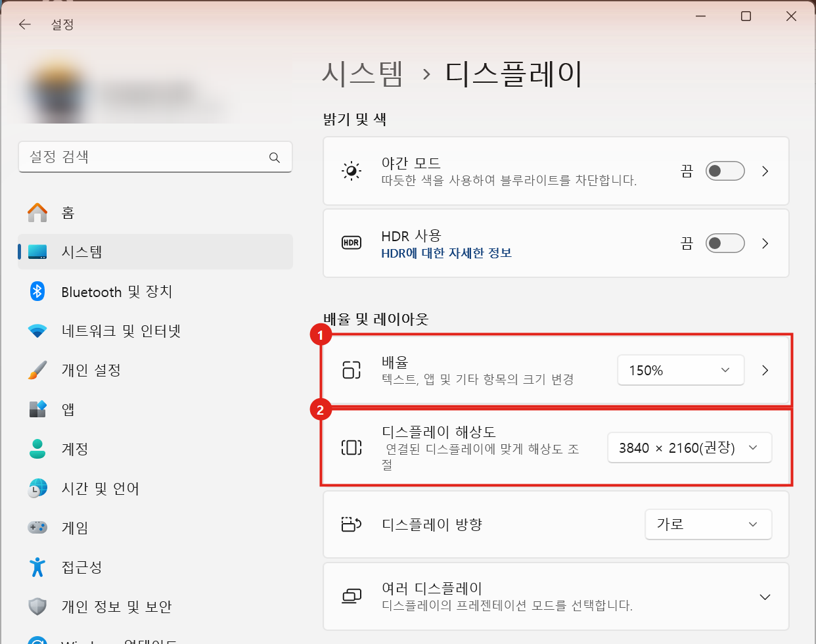
Task: Select Bluetooth 및 장치 in sidebar
Action: coord(155,291)
